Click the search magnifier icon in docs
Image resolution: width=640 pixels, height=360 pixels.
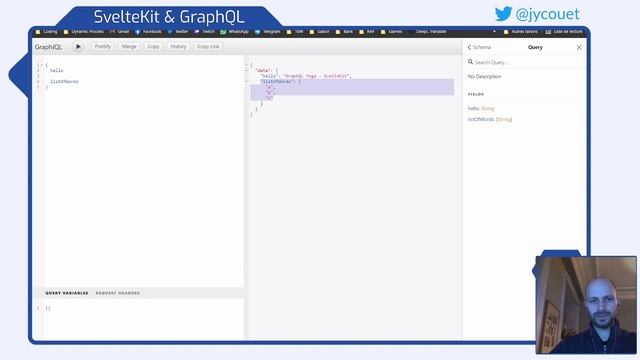(x=470, y=62)
